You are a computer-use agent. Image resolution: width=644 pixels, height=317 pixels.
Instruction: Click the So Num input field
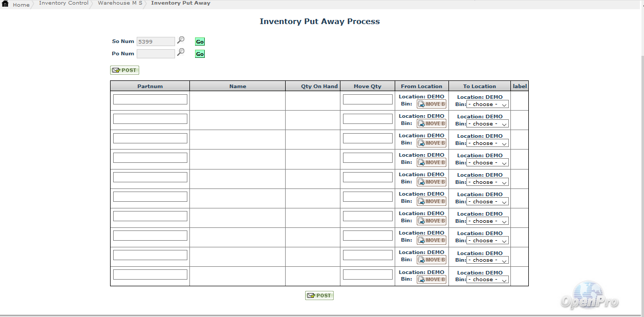coord(156,42)
